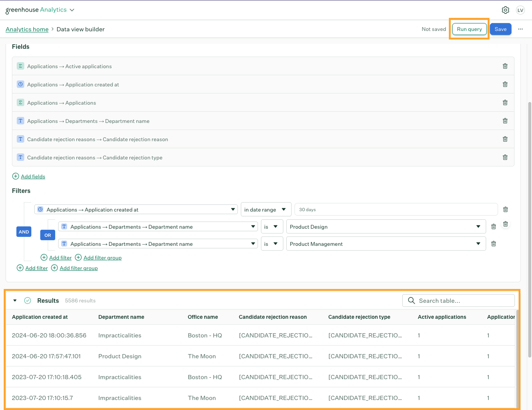
Task: Click the cell 2023-07-20 17:10:18.405
Action: (x=47, y=377)
